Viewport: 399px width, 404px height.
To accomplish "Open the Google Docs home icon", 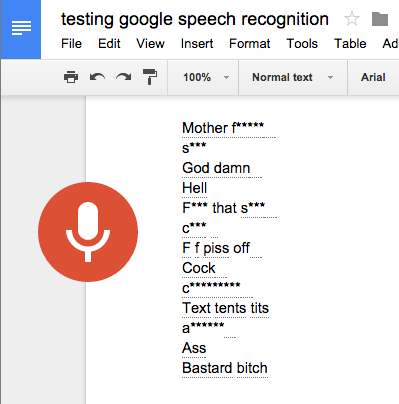I will 21,29.
